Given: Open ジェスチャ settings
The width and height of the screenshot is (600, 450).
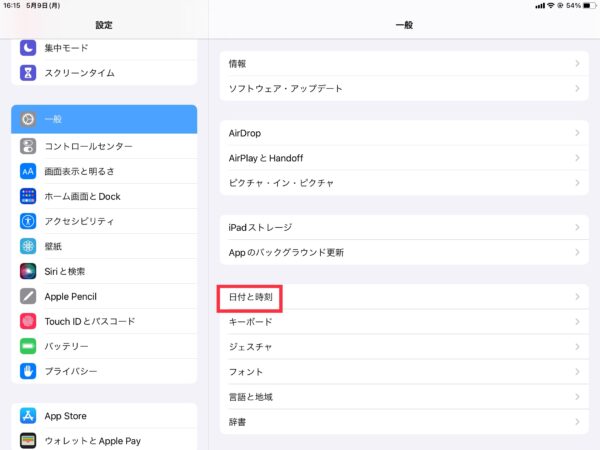Looking at the screenshot, I should 404,347.
